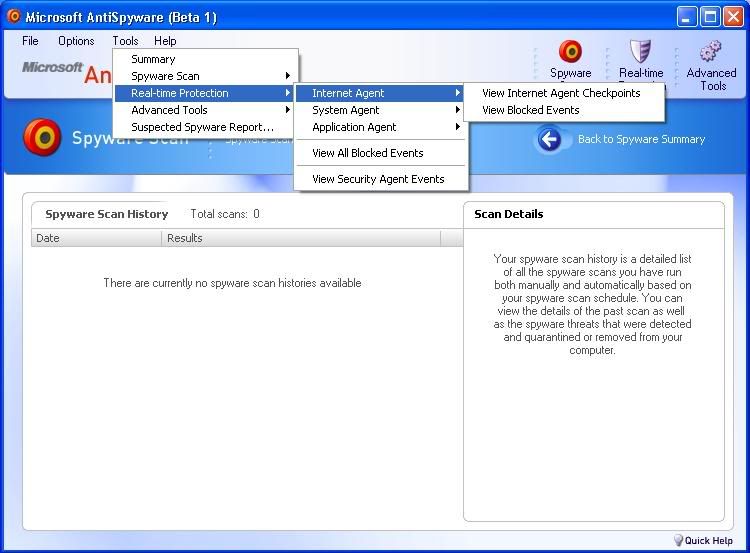Open the Help menu
The image size is (750, 553).
click(x=165, y=41)
